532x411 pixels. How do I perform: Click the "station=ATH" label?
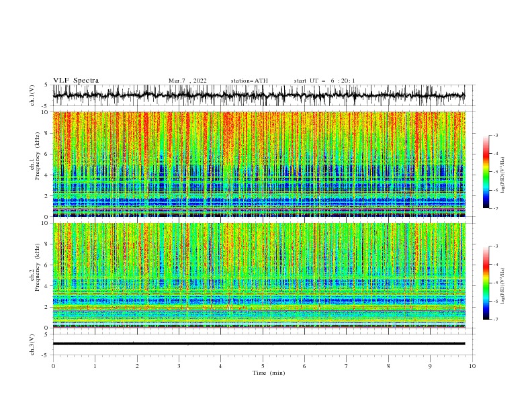pos(249,81)
